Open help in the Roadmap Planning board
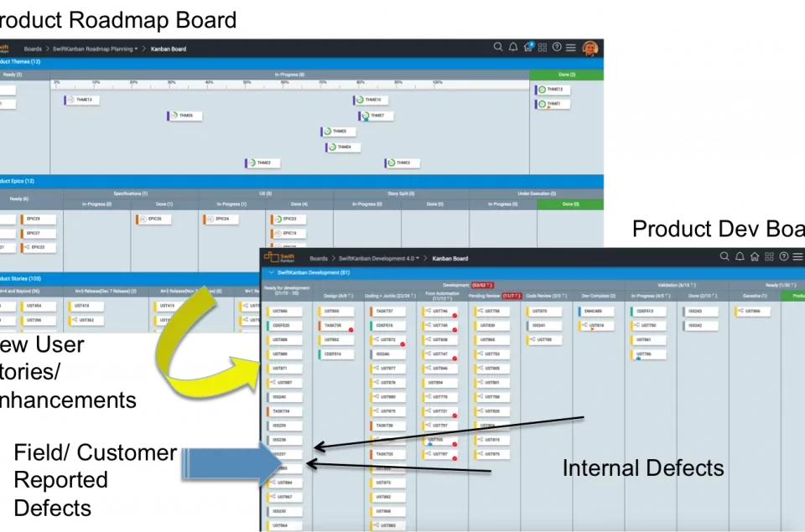The height and width of the screenshot is (532, 805). pyautogui.click(x=557, y=47)
